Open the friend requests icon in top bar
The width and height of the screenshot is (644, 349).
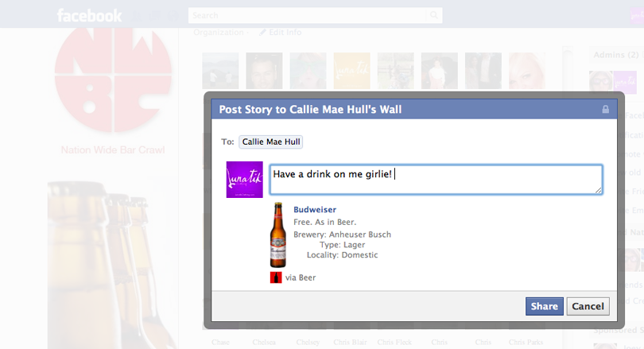pyautogui.click(x=138, y=16)
